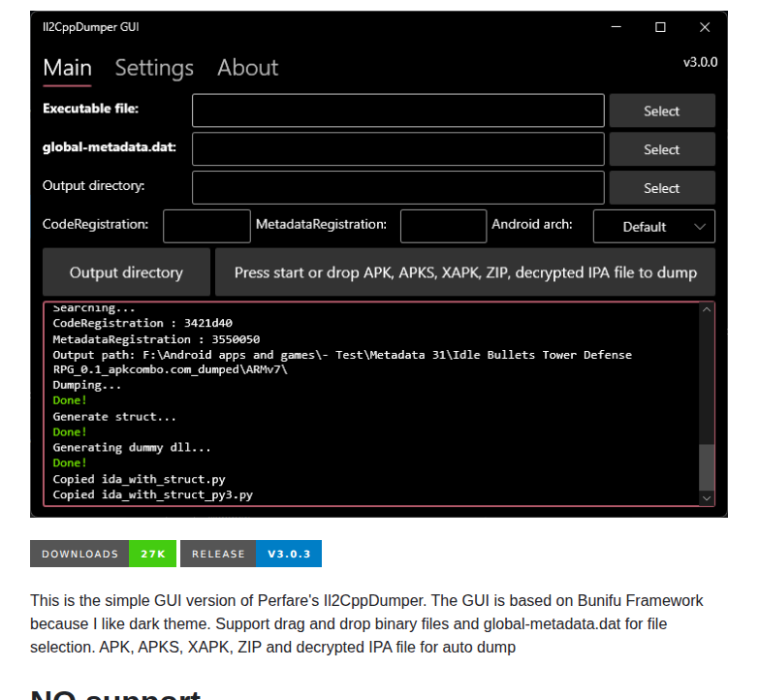Focus the CodeRegistration text box
759x700 pixels.
206,226
